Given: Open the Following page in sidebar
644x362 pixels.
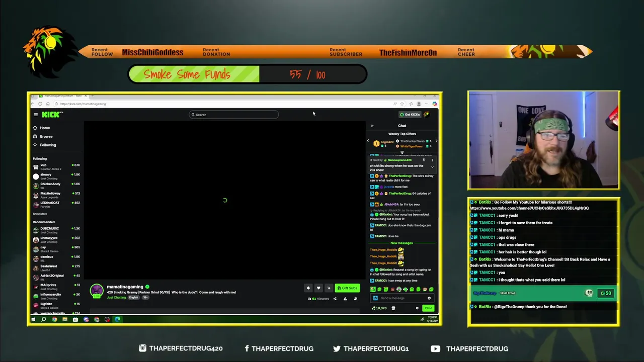Looking at the screenshot, I should (x=44, y=145).
